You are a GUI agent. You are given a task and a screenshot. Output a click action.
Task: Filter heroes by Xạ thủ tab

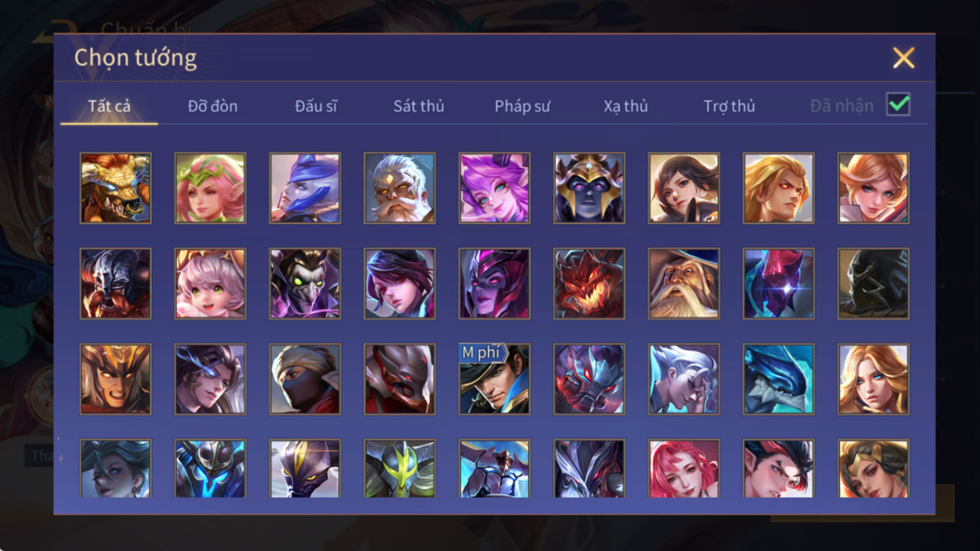[x=625, y=106]
